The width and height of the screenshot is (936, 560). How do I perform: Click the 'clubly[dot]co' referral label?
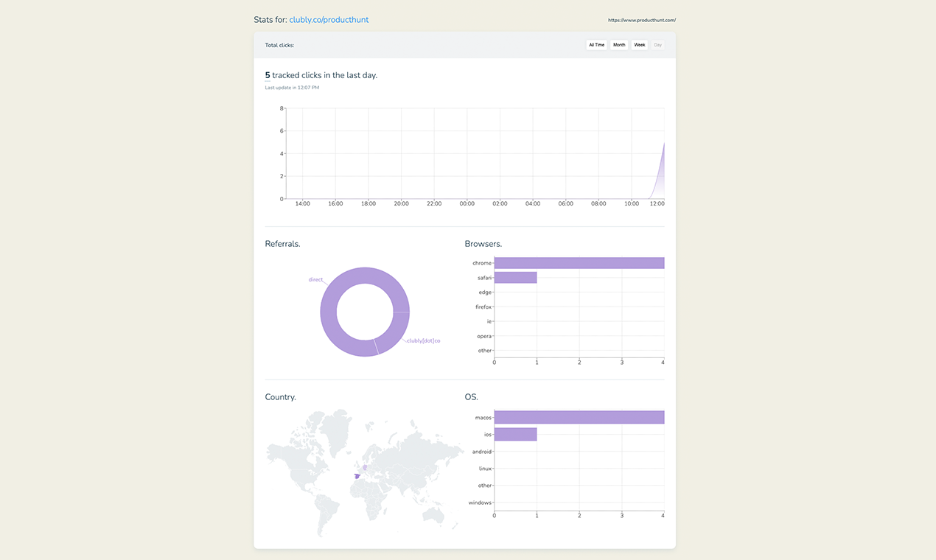[424, 340]
